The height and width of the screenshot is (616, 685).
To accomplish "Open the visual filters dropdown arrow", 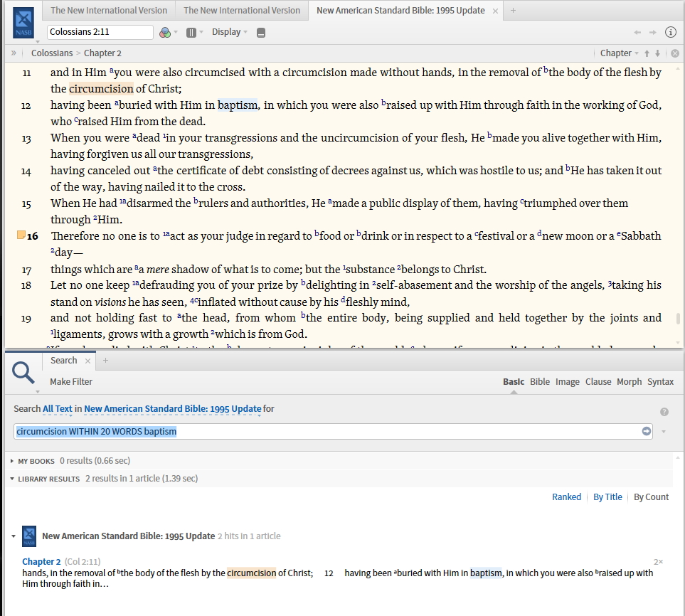I will [176, 32].
